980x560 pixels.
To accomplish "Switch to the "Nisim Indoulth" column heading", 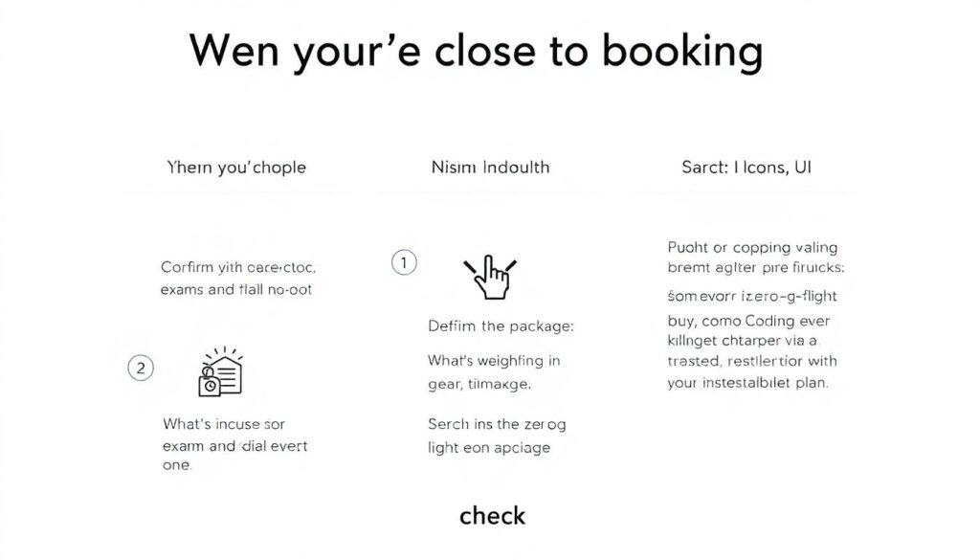I will click(x=490, y=168).
